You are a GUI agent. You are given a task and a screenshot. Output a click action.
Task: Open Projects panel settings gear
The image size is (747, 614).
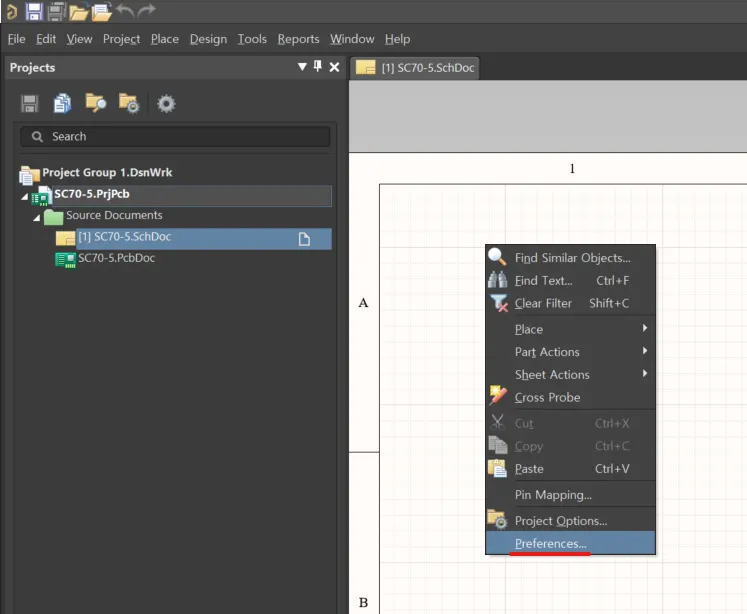click(166, 104)
